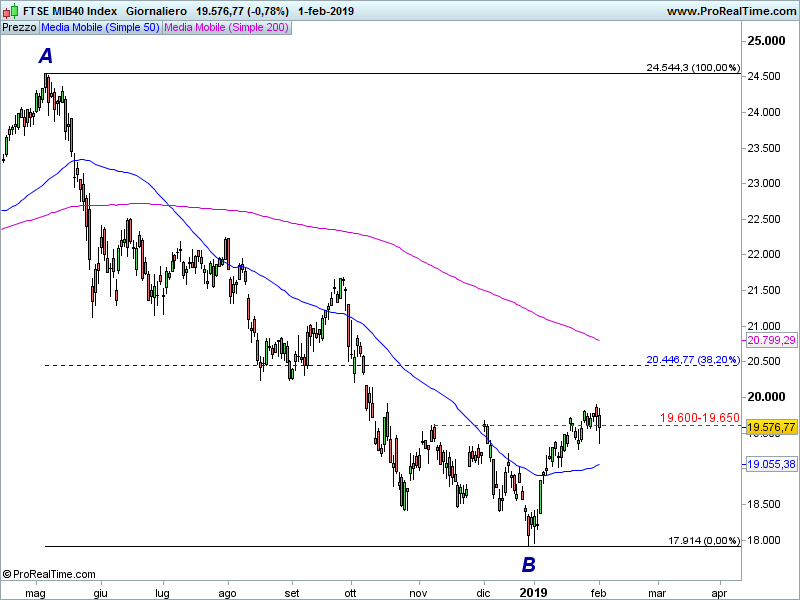
Task: Click the 17.914 (0,00%) Fibonacci label
Action: (x=704, y=540)
